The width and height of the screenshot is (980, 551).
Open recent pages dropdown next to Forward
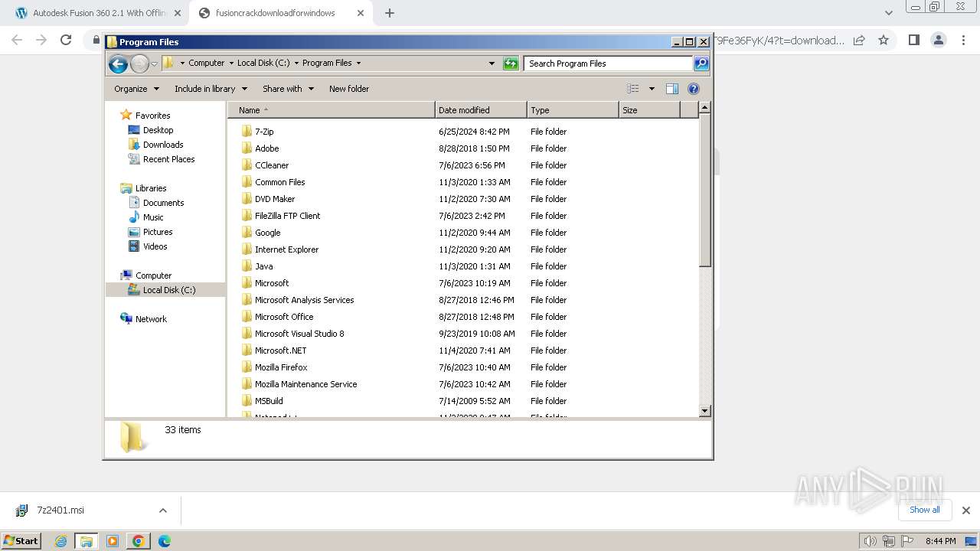click(x=154, y=64)
